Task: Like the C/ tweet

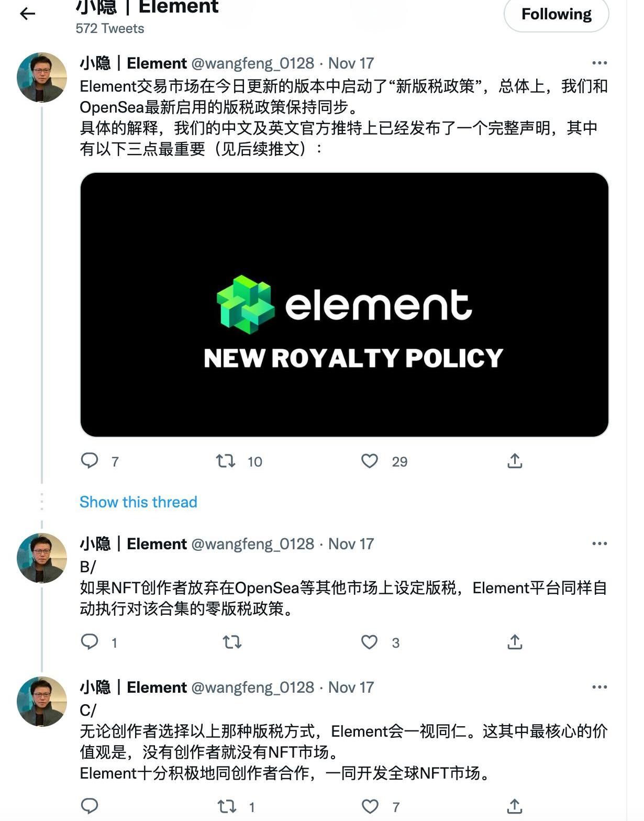Action: point(370,806)
